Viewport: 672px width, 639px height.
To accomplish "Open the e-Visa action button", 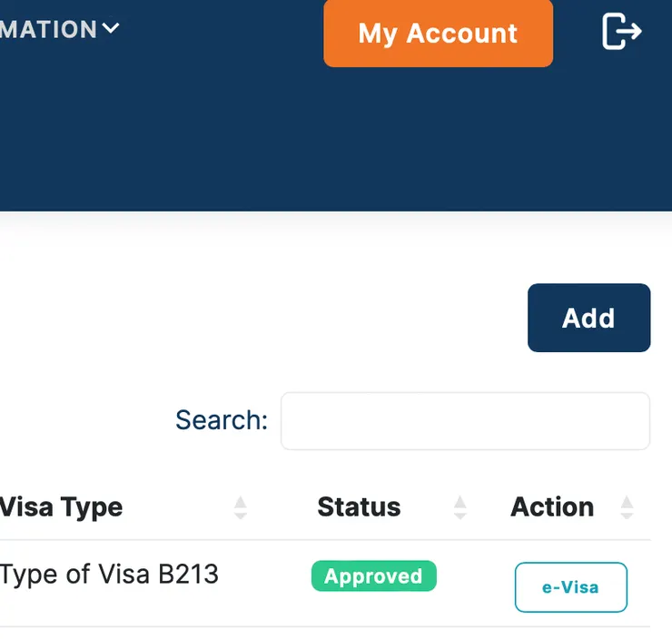I will click(570, 587).
